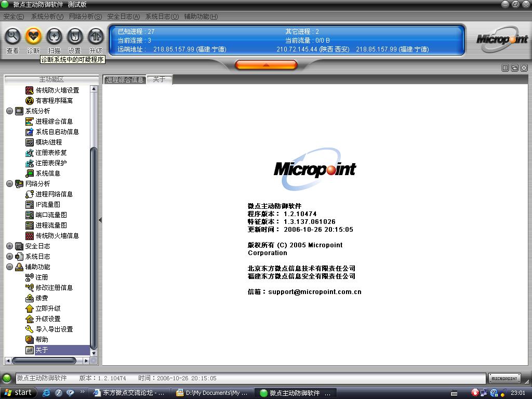Select 系统自启动信息 sidebar item
The width and height of the screenshot is (532, 399).
(x=52, y=132)
